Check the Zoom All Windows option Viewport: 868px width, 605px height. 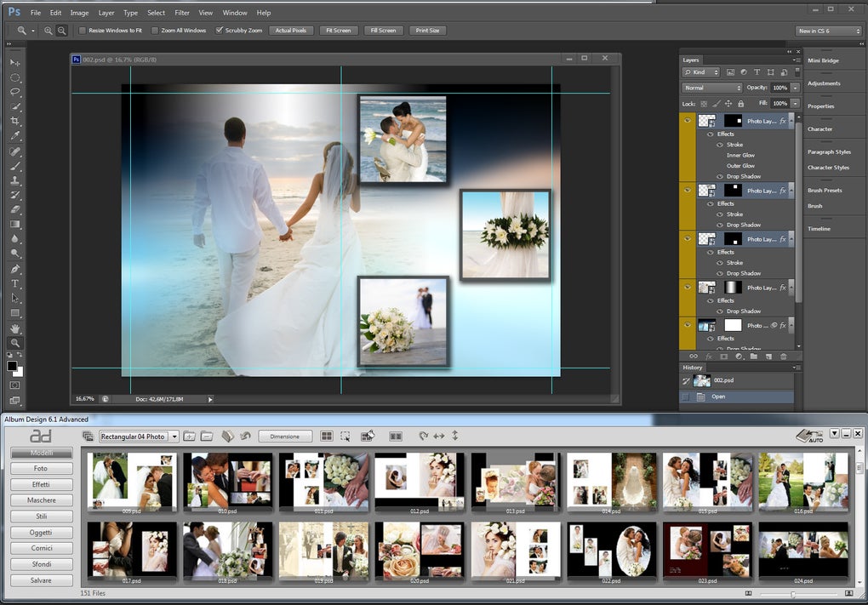pos(155,31)
